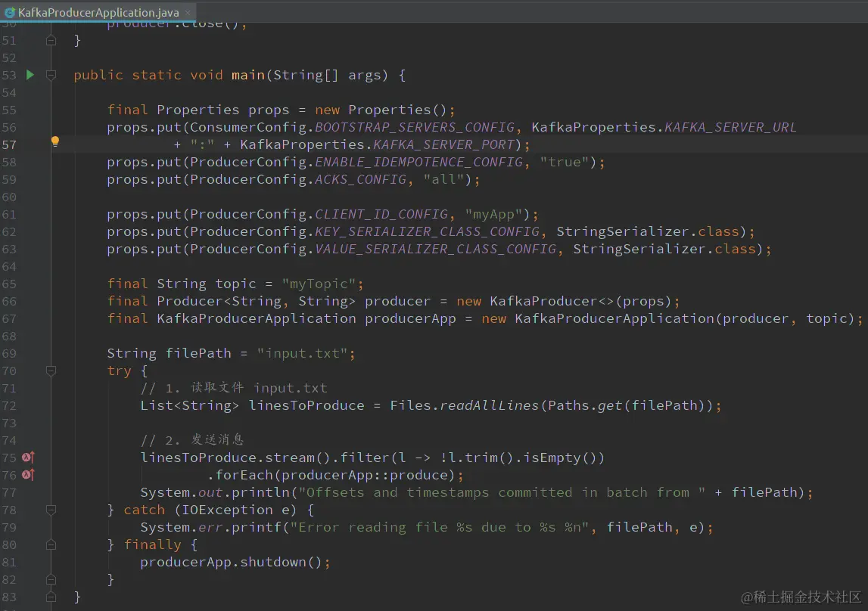Toggle the catch fold marker at line 78
Screen dimensions: 868x611
[51, 509]
